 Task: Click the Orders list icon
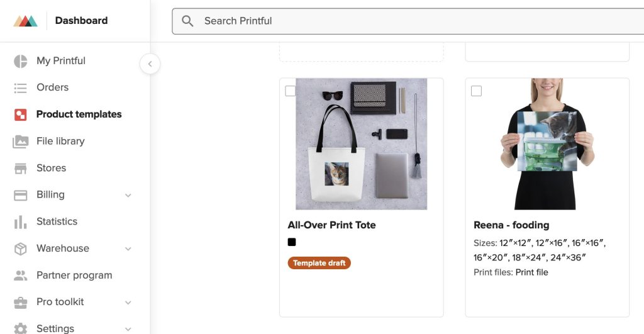click(x=21, y=88)
